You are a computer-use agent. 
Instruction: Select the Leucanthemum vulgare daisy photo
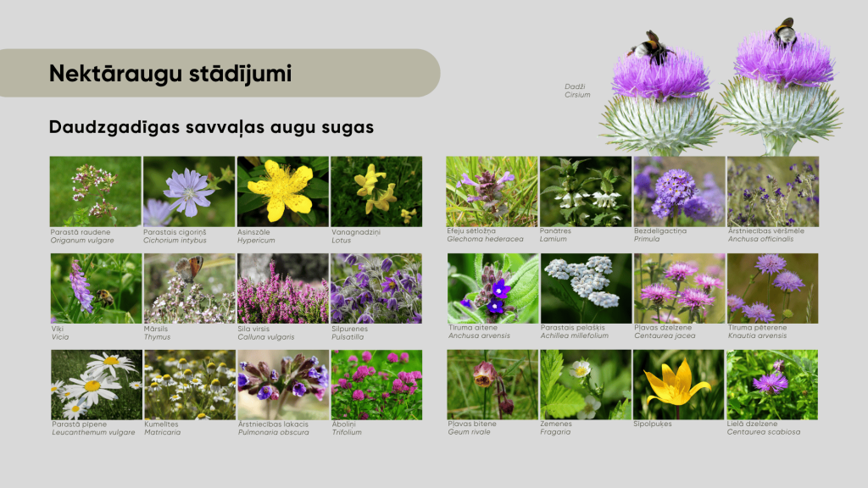[x=95, y=385]
